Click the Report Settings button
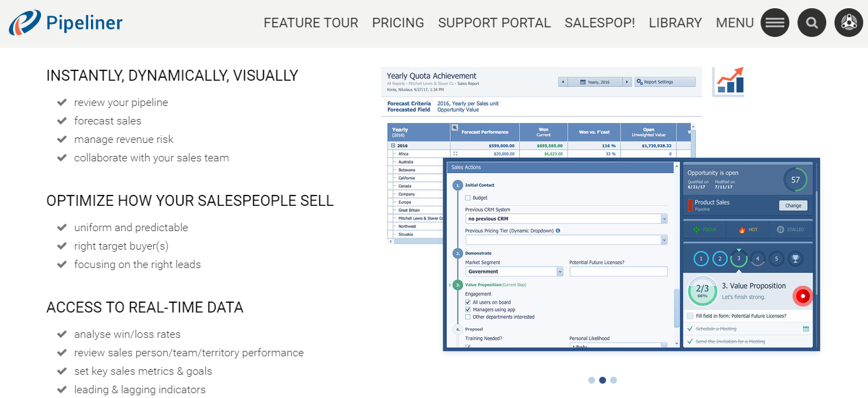 click(x=665, y=82)
